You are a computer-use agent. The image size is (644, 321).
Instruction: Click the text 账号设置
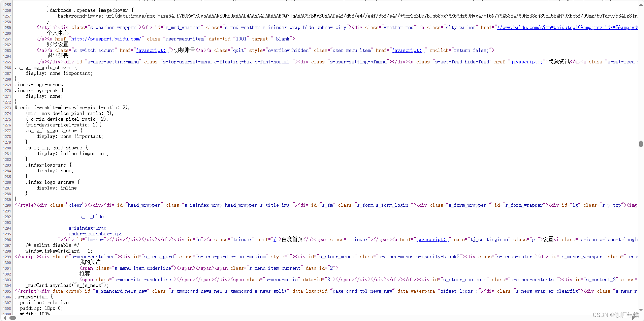pyautogui.click(x=58, y=45)
